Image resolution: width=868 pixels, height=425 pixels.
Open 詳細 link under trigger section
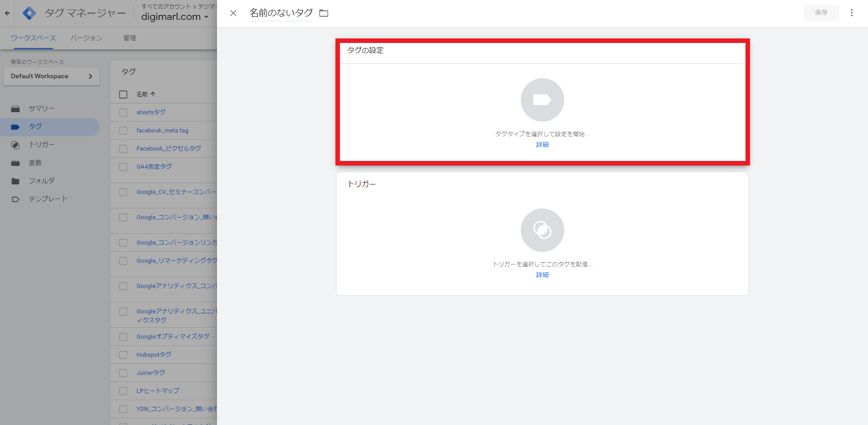tap(542, 275)
